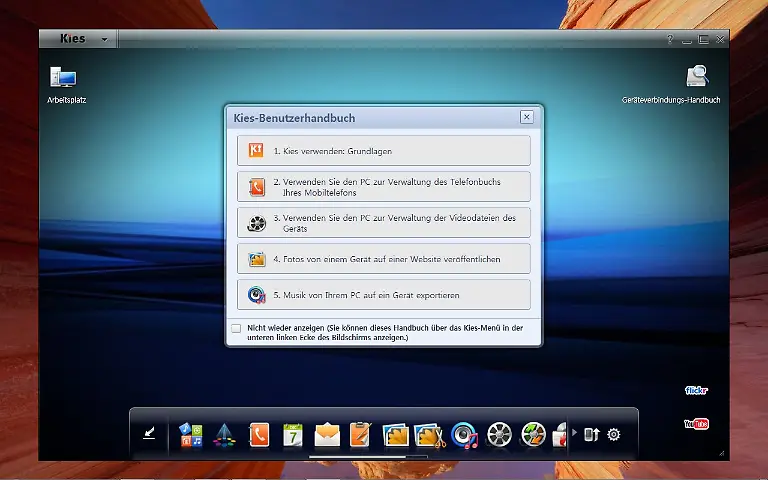Screen dimensions: 768x480
Task: Select 'Fotos von einem Gerät' guide entry
Action: tap(384, 259)
